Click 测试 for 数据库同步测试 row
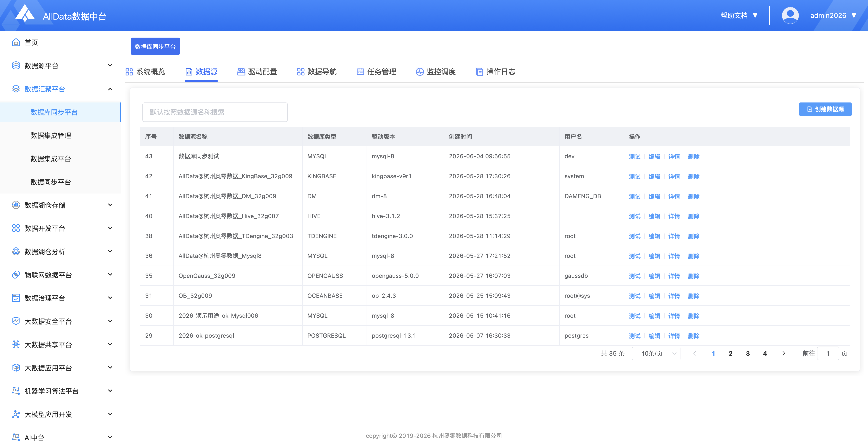Image resolution: width=868 pixels, height=444 pixels. click(635, 157)
